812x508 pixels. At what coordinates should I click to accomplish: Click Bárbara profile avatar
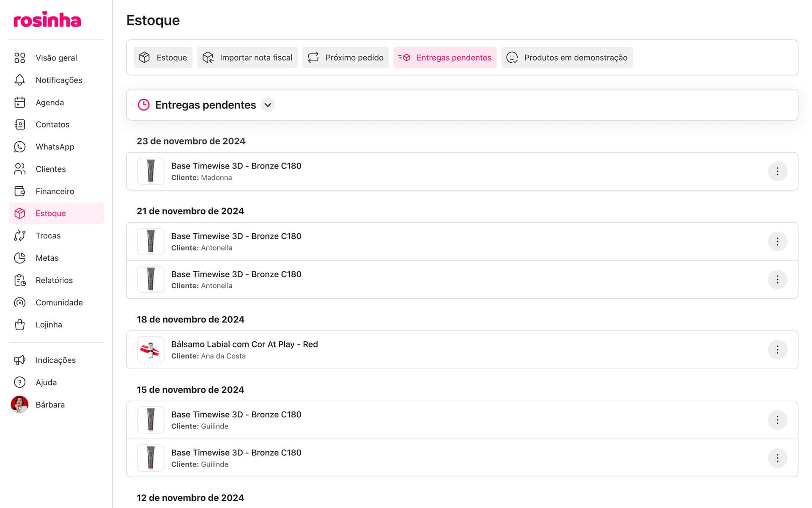19,405
